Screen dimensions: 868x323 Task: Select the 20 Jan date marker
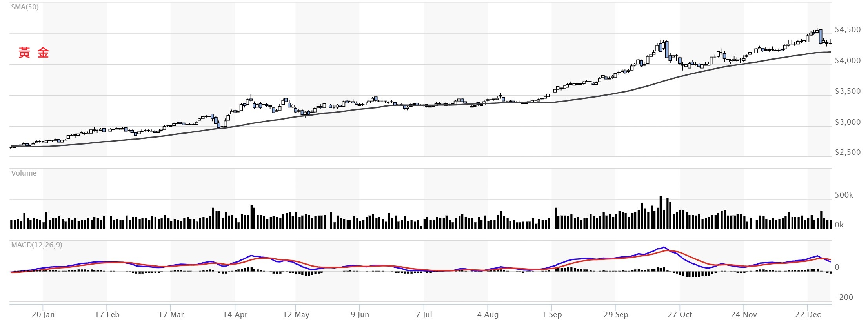[43, 314]
